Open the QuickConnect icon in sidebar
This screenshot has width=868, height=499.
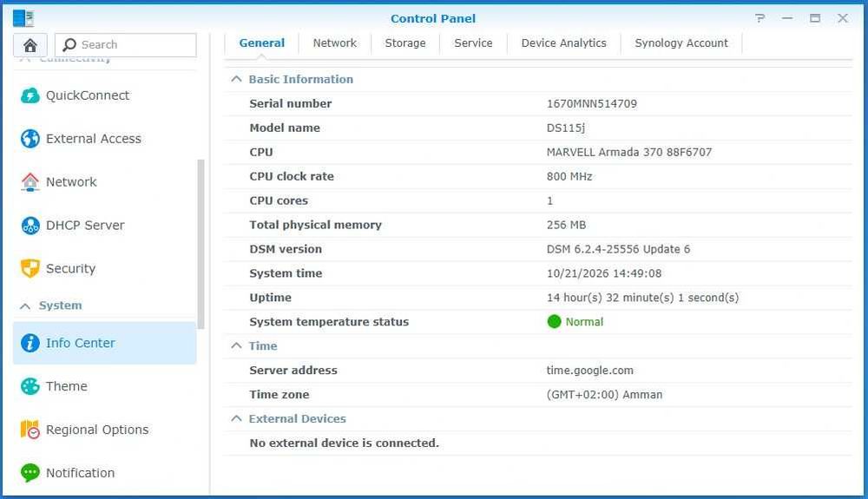pos(30,95)
